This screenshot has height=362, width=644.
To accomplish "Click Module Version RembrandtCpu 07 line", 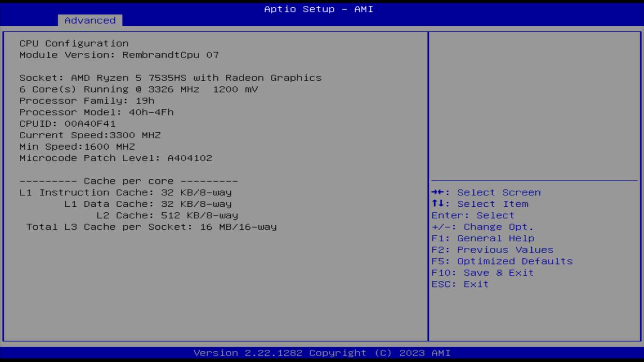I will [119, 55].
